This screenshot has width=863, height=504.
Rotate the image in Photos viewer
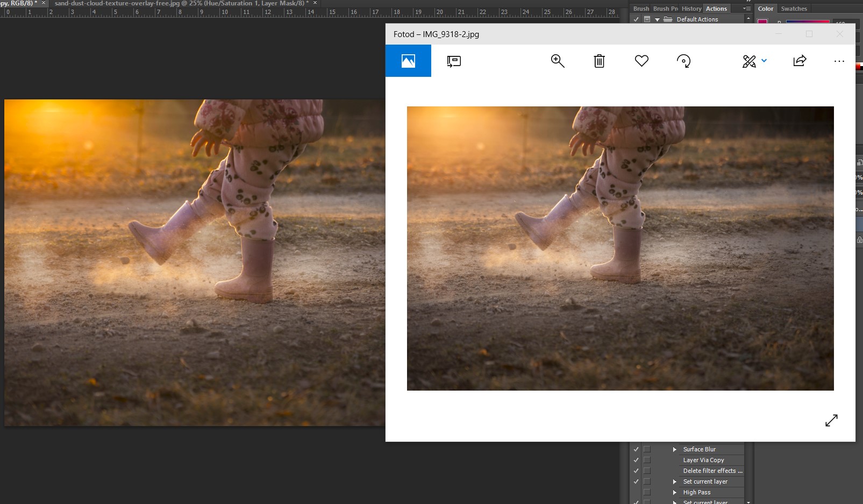tap(683, 61)
